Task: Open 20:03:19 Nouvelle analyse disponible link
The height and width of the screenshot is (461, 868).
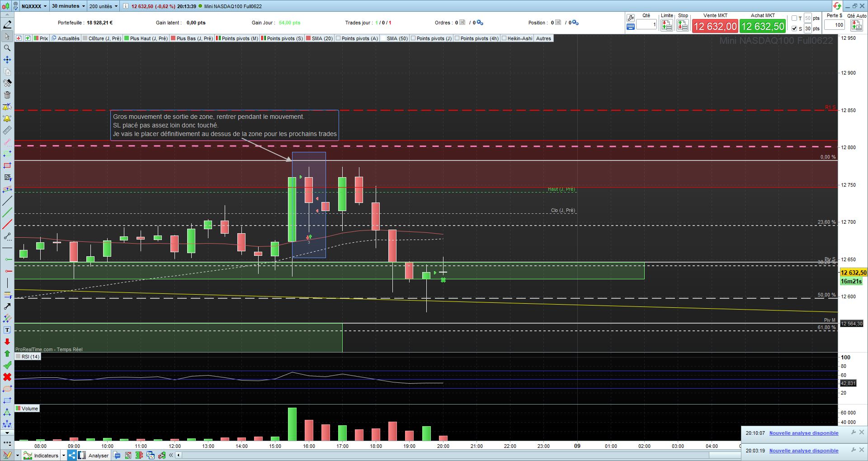Action: pyautogui.click(x=804, y=451)
